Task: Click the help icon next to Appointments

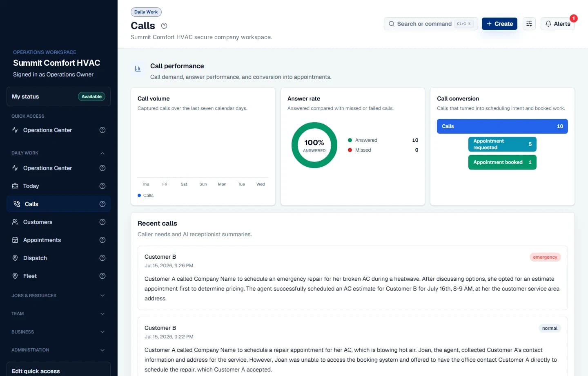Action: click(102, 240)
